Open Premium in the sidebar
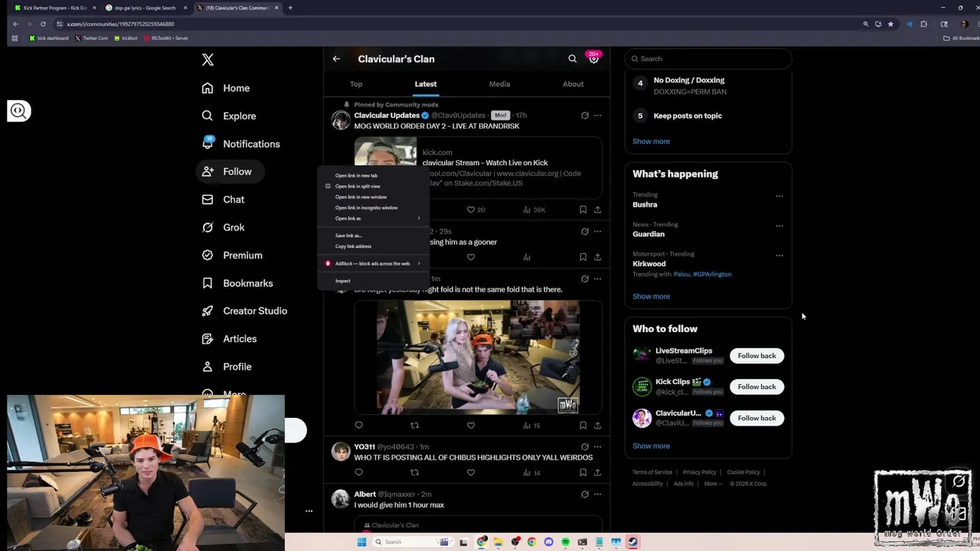 232,256
